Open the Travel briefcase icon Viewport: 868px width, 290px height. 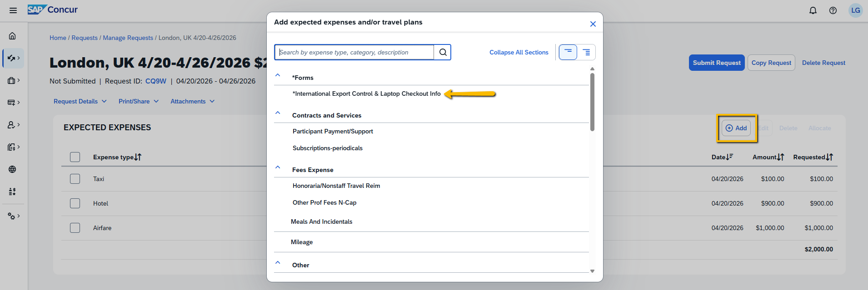(12, 80)
